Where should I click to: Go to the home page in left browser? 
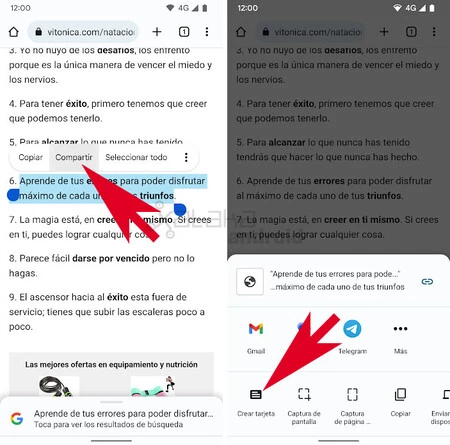14,32
